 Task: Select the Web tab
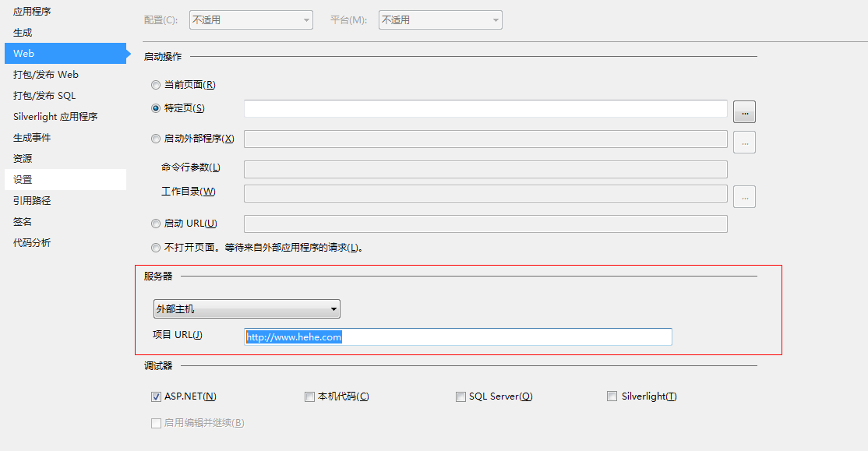[65, 54]
